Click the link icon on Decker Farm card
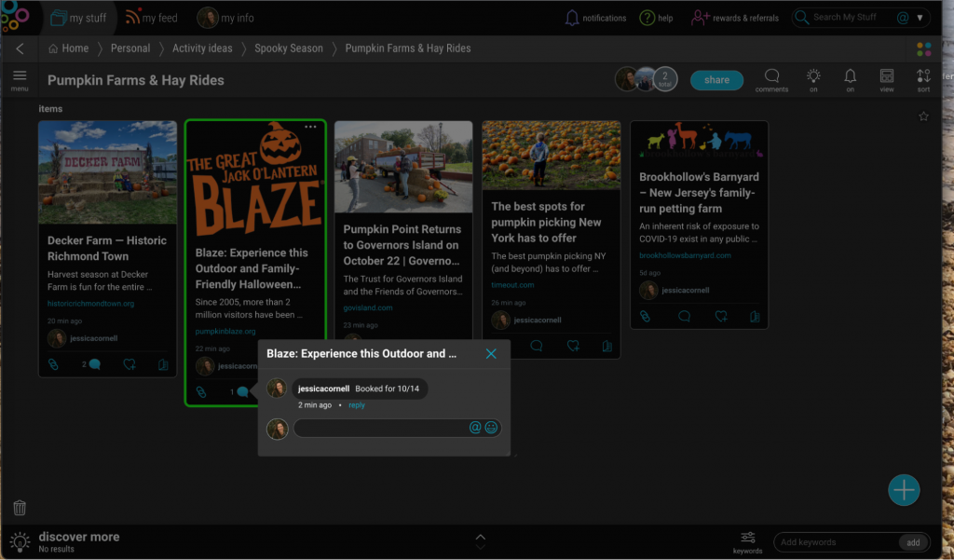954x560 pixels. [53, 364]
